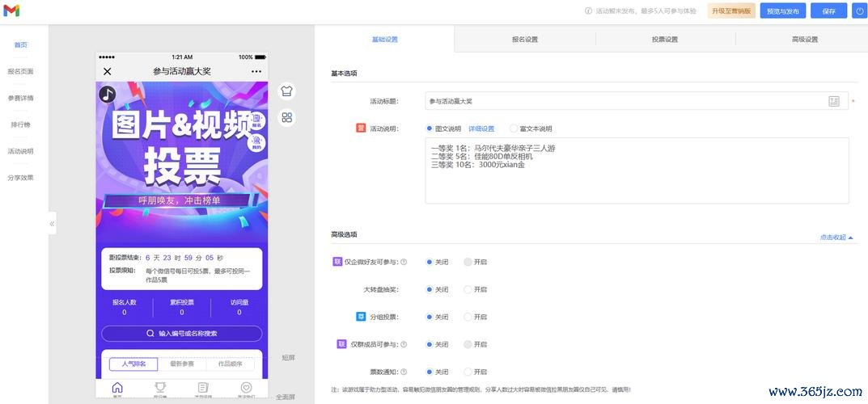
Task: Click the purple badge beside 仅企微好友可参与
Action: tap(337, 262)
